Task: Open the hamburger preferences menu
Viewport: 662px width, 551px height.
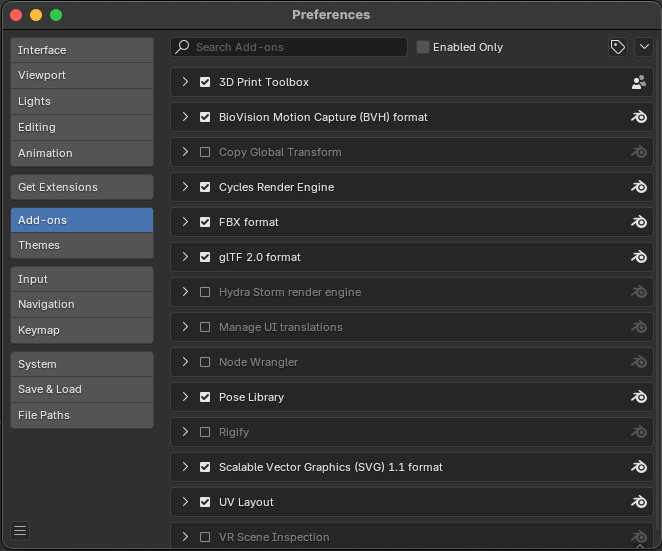Action: [x=20, y=530]
